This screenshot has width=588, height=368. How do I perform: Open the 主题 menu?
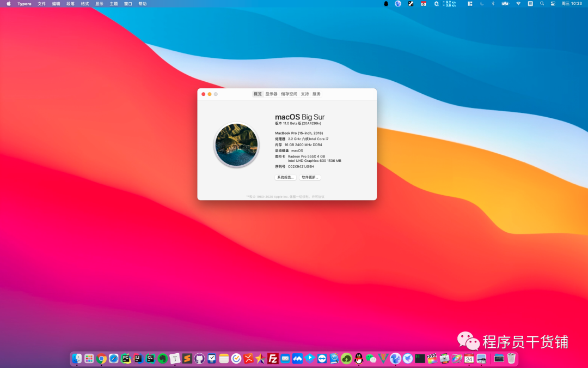point(114,4)
